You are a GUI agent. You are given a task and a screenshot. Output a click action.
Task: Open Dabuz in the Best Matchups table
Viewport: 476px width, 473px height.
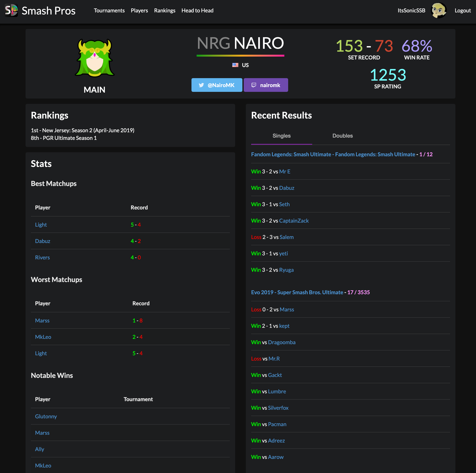click(x=43, y=241)
